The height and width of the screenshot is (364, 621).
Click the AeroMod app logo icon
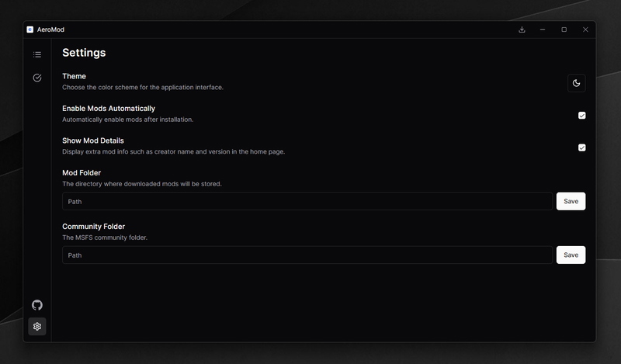click(x=29, y=29)
